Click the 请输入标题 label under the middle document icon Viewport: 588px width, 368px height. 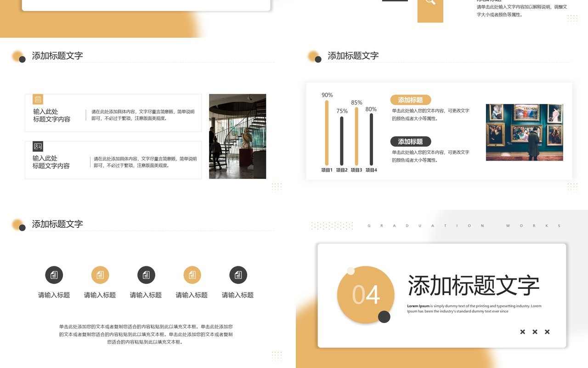point(146,295)
